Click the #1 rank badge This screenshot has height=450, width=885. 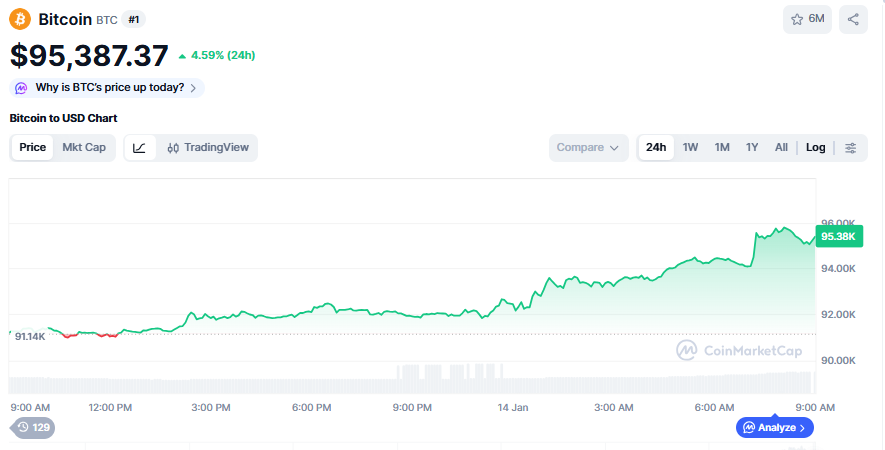point(134,19)
